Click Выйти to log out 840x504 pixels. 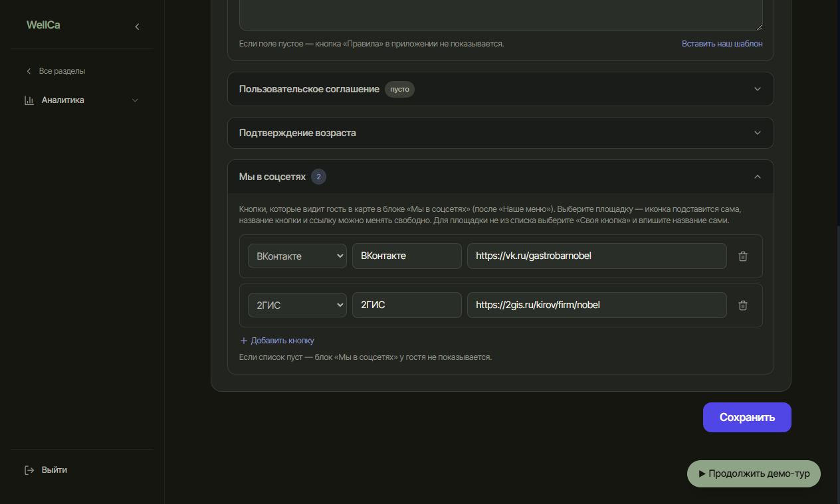click(54, 470)
